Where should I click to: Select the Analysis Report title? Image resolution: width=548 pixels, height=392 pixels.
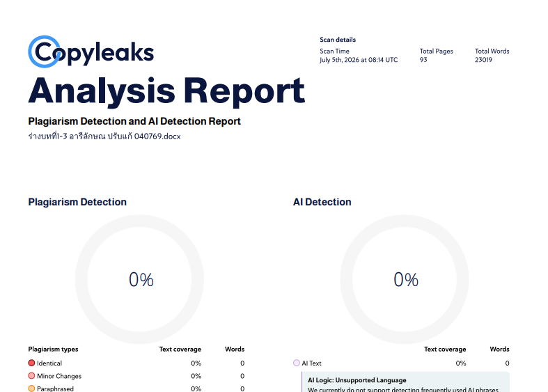pos(166,91)
